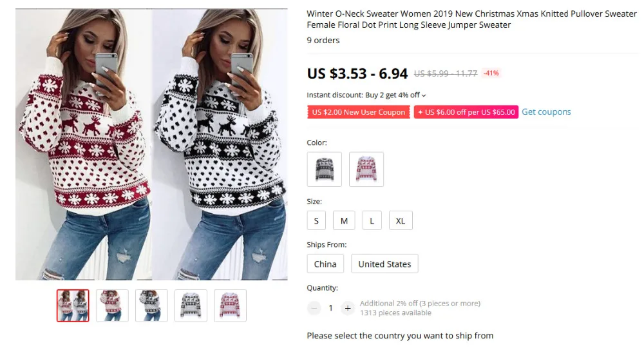644x348 pixels.
Task: View fifth thumbnail of flat red sweater
Action: click(230, 305)
